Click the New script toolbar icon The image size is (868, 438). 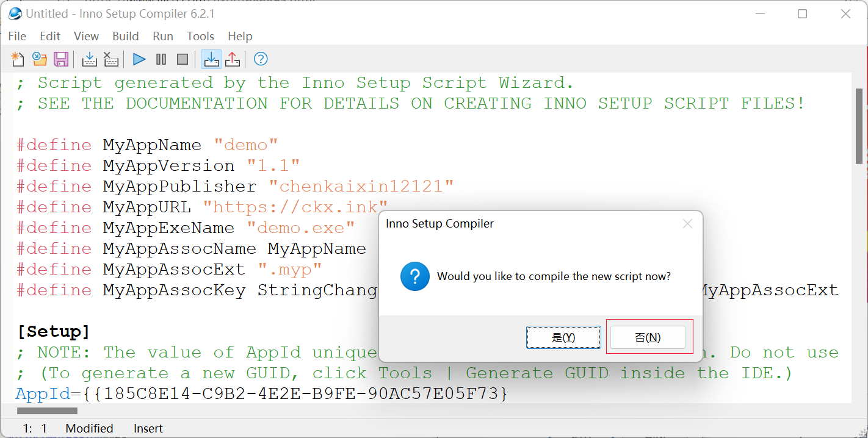(18, 59)
